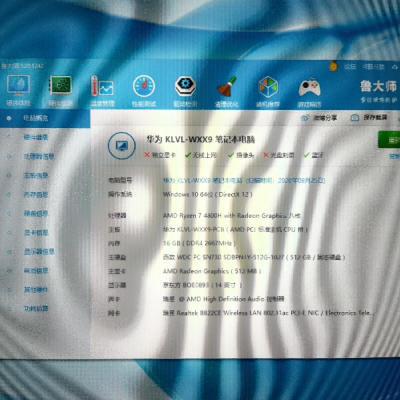Click AMD Radeon Graphics ( 512 MB ) text
Image resolution: width=400 pixels, height=400 pixels.
pos(212,271)
